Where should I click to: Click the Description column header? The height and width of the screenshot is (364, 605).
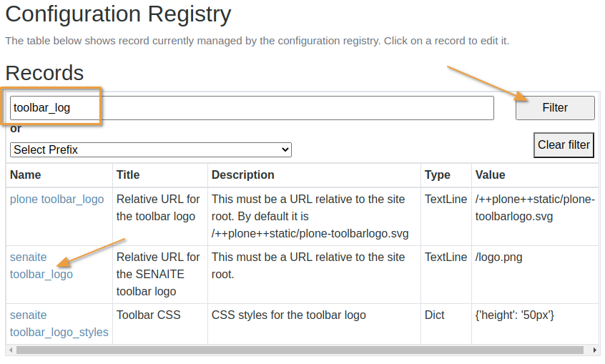[x=242, y=174]
